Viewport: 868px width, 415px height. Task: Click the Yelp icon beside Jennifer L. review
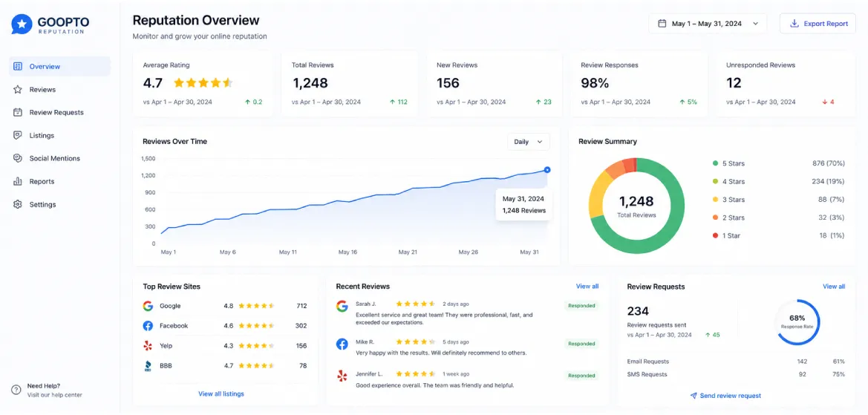pos(342,377)
